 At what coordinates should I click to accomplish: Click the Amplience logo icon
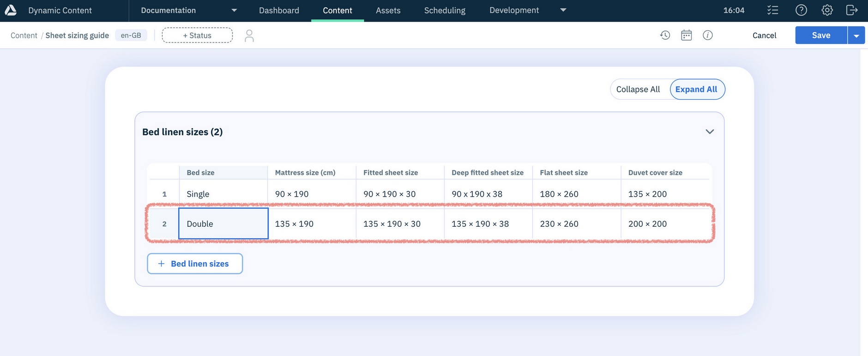pyautogui.click(x=11, y=10)
